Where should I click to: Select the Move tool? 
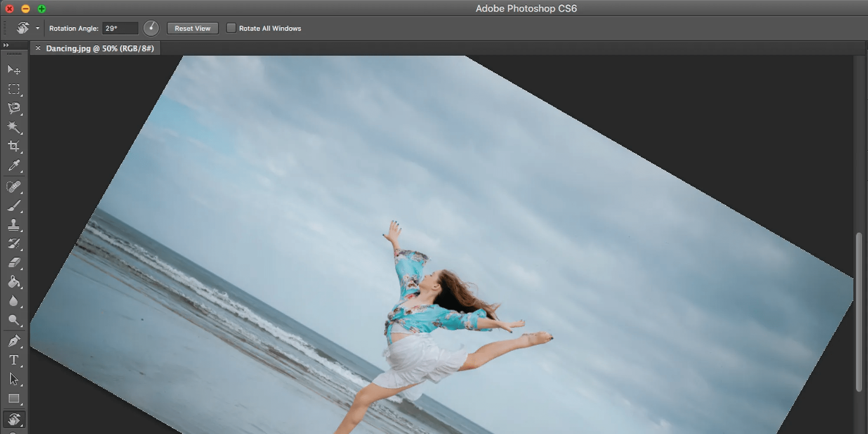click(x=14, y=69)
